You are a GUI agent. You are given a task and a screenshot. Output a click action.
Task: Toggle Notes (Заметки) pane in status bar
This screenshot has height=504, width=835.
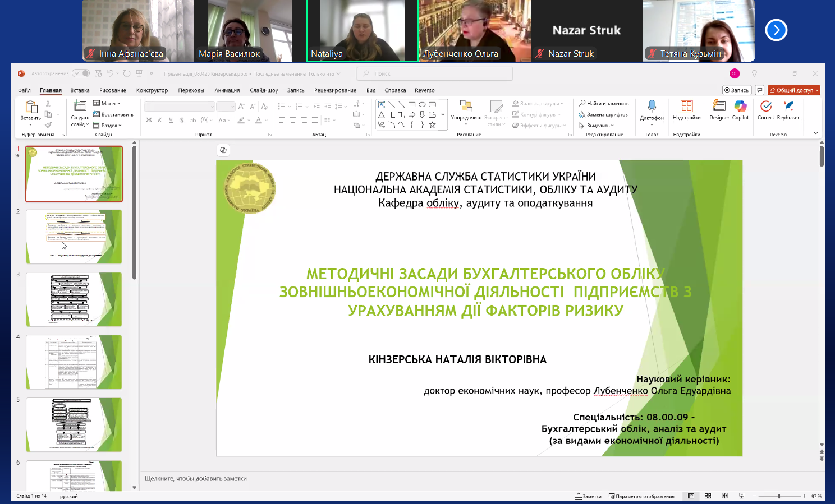tap(588, 496)
